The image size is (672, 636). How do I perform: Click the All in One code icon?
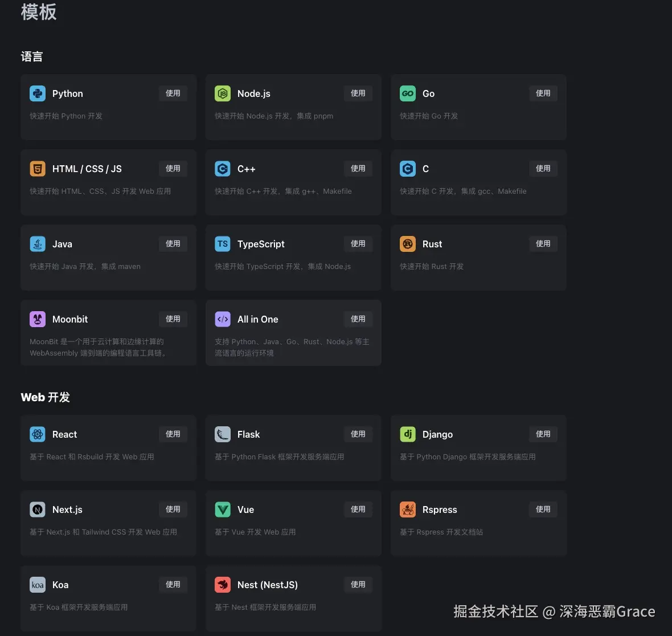click(x=223, y=319)
